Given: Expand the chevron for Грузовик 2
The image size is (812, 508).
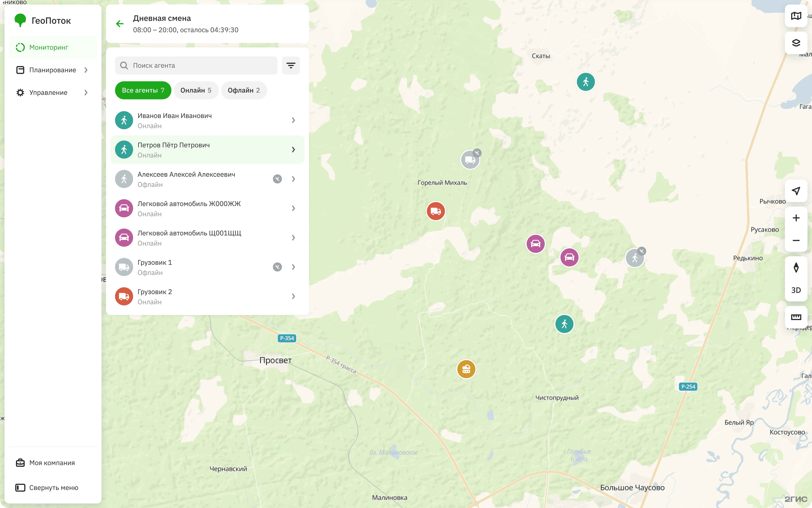Looking at the screenshot, I should (x=293, y=296).
